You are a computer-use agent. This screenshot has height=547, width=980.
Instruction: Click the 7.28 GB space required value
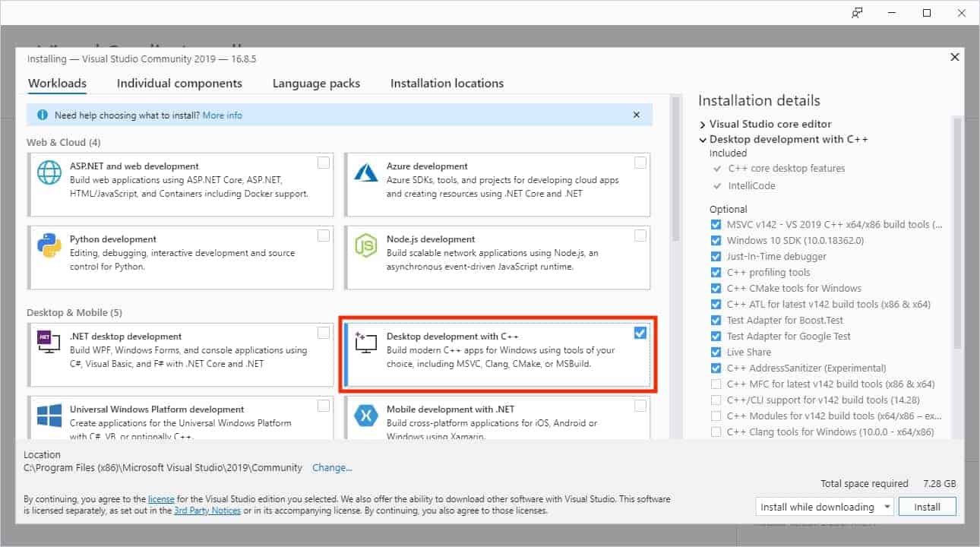click(940, 484)
